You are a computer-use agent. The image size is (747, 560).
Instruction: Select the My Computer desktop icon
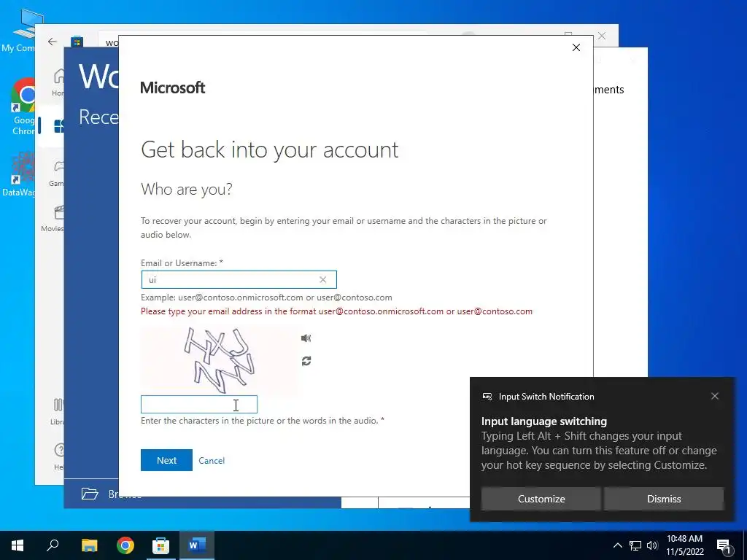pyautogui.click(x=19, y=31)
